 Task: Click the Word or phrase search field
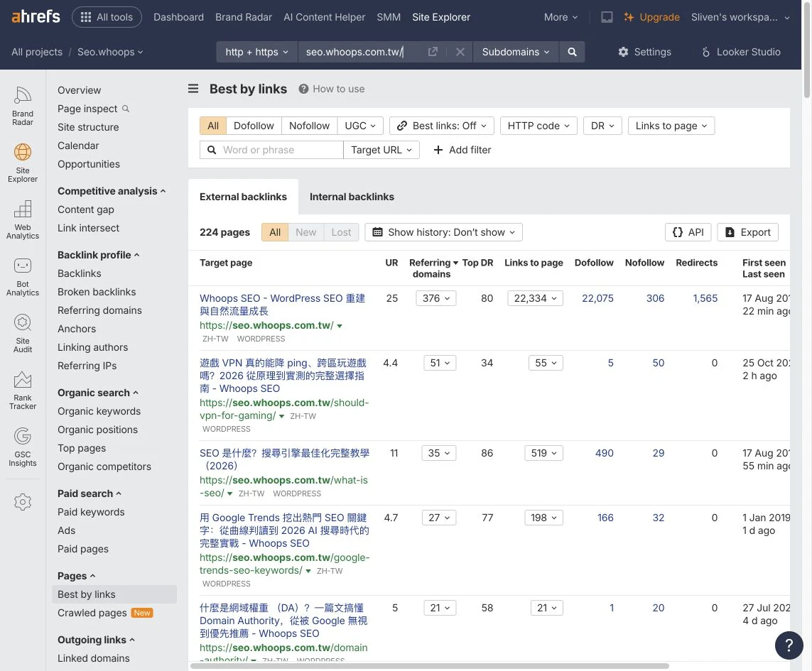click(271, 150)
